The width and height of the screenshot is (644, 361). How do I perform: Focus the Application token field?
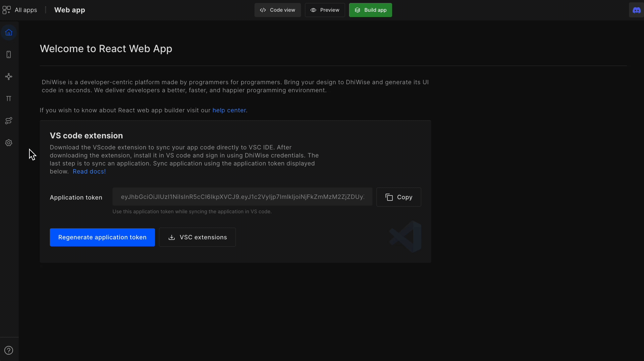242,197
